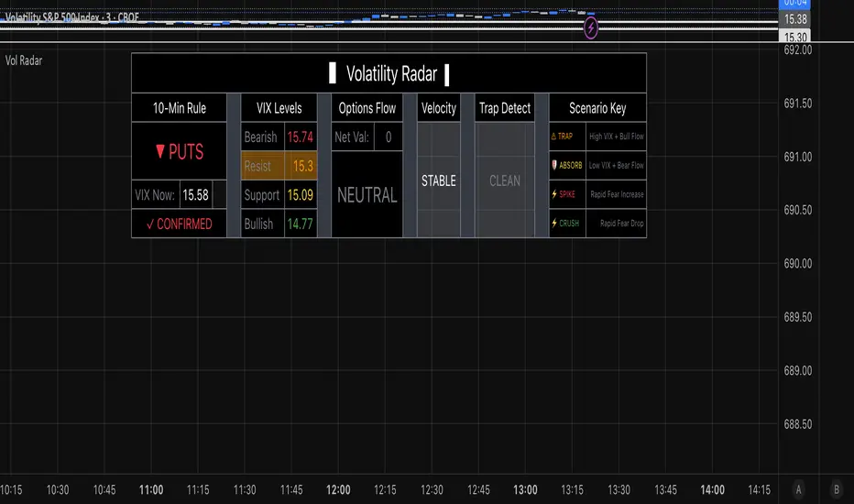Click the Vol Radar indicator label
This screenshot has height=504, width=854.
(24, 60)
